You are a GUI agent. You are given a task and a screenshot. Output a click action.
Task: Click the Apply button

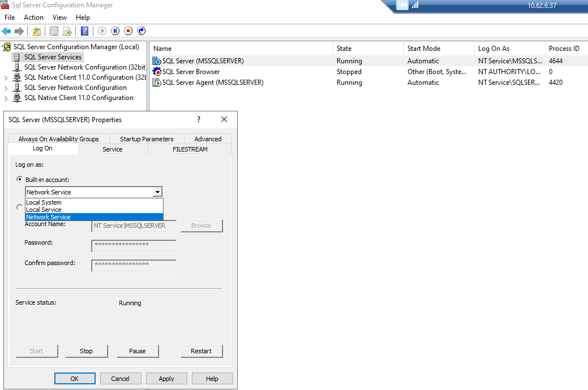[x=166, y=378]
